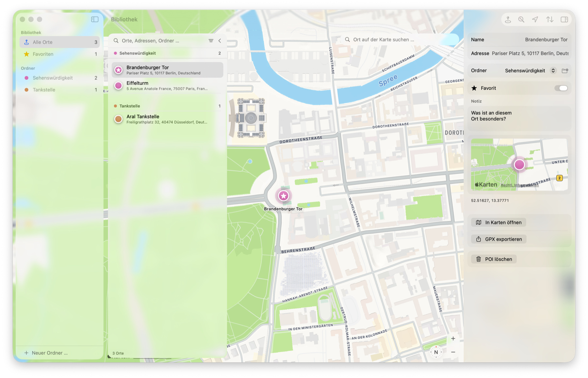The image size is (588, 378).
Task: Click the magnifier zoom toolbar icon
Action: [521, 20]
